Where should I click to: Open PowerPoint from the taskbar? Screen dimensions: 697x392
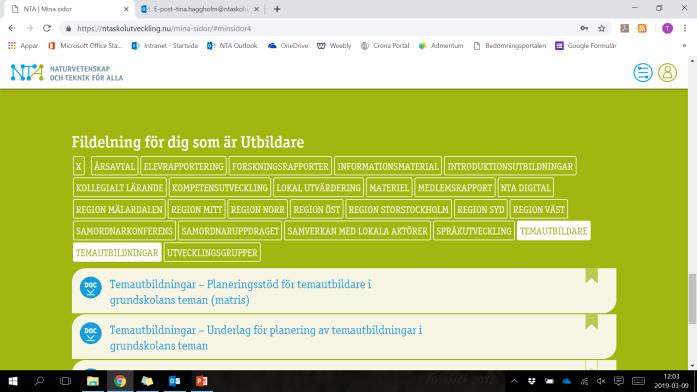[202, 381]
